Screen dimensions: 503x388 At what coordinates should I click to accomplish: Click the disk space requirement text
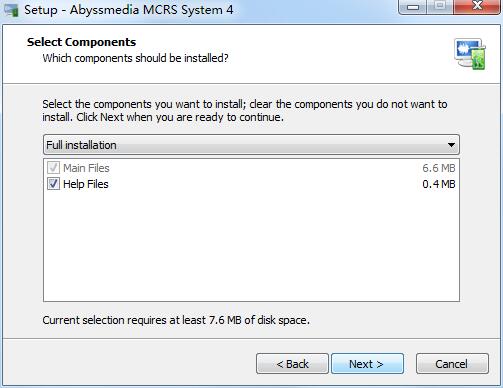[176, 320]
